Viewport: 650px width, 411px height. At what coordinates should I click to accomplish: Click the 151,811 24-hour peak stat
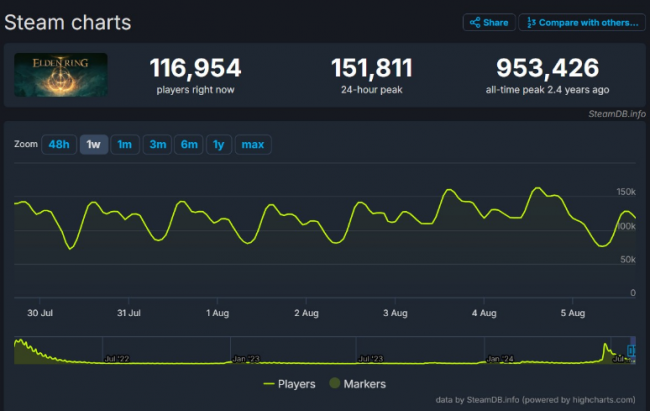tap(371, 68)
